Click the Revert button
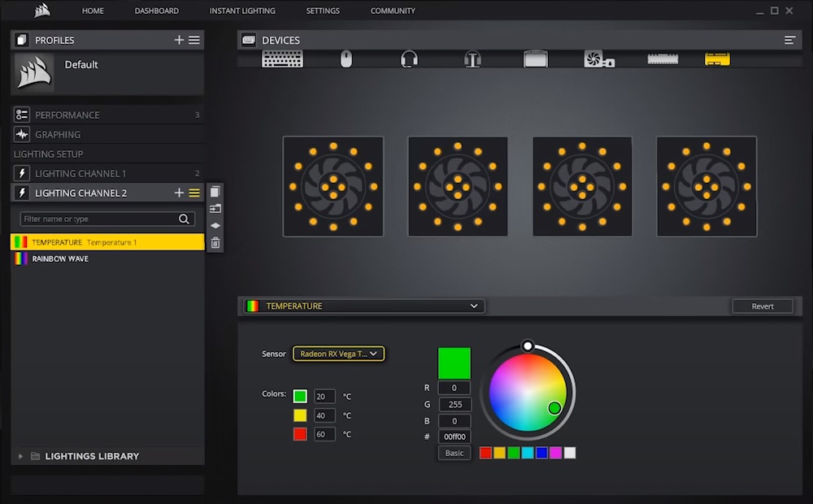This screenshot has height=504, width=813. [x=762, y=306]
